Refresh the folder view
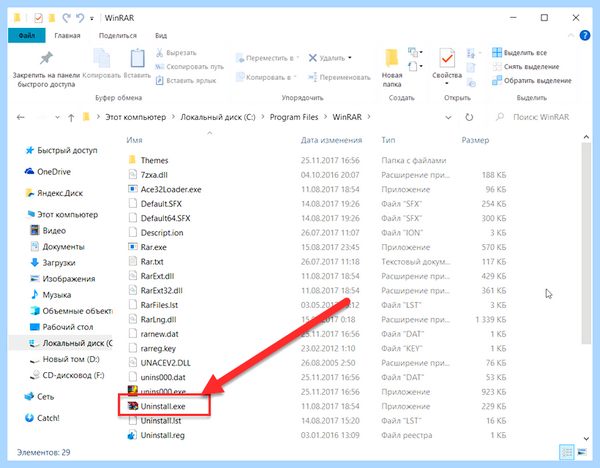 pyautogui.click(x=469, y=117)
